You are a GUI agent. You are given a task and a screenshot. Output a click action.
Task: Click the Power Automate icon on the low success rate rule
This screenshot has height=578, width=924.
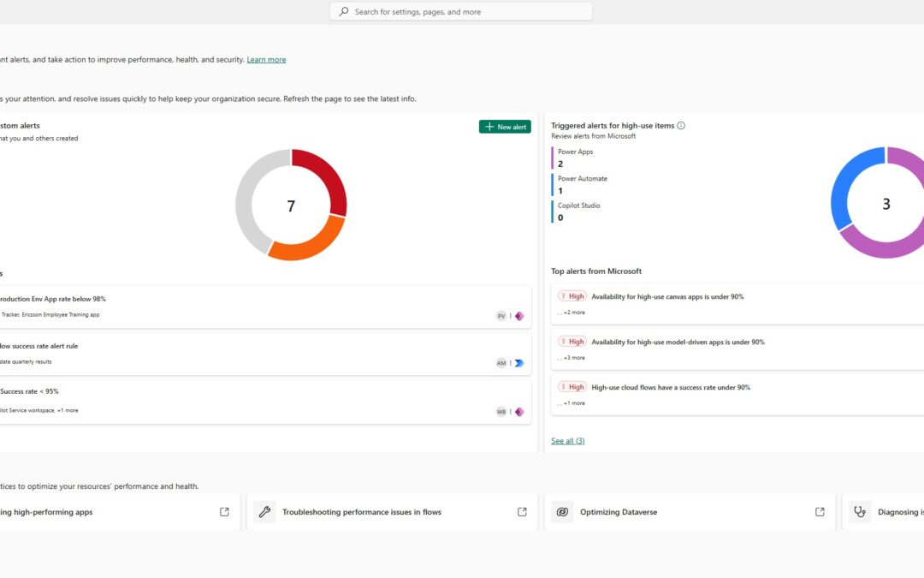point(519,363)
